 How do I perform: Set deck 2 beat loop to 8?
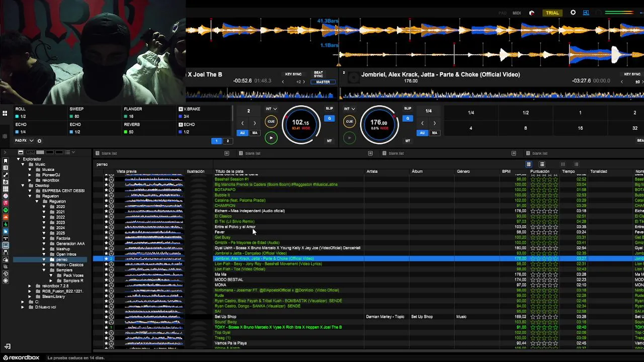coord(525,128)
